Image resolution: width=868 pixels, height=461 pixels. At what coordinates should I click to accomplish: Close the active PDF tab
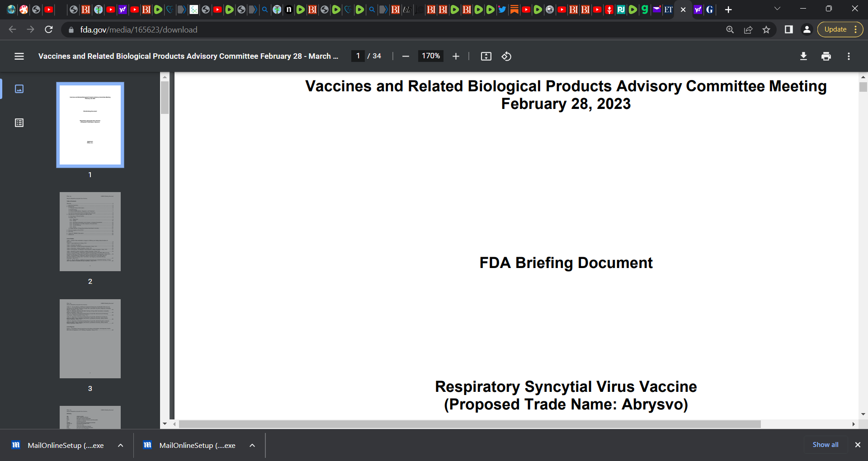(x=683, y=9)
